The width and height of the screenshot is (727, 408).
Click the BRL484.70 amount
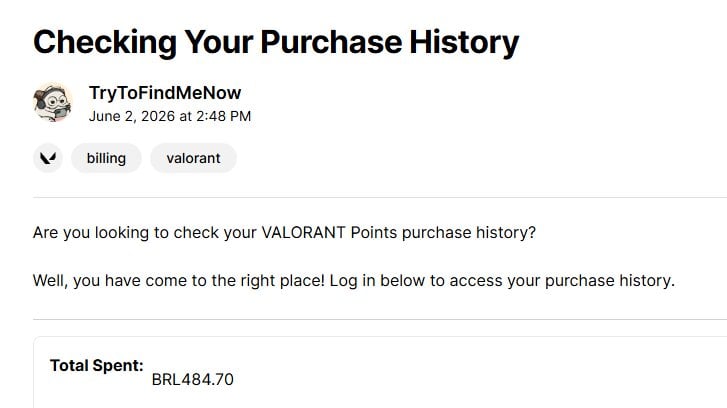click(x=192, y=379)
